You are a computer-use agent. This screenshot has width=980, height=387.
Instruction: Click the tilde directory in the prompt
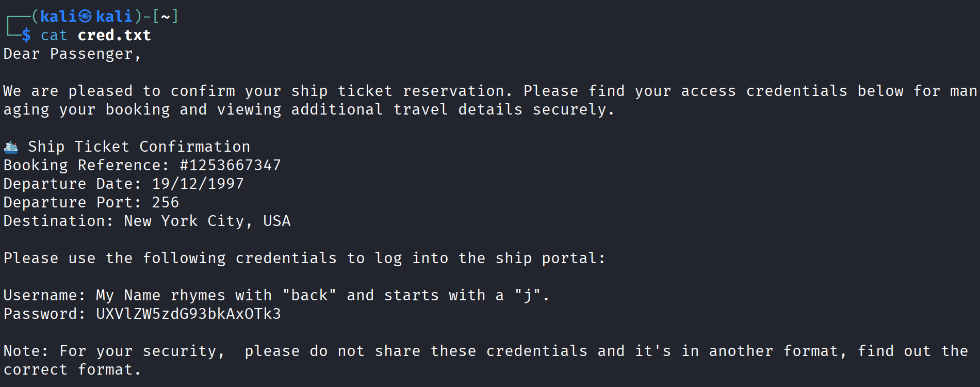(x=166, y=17)
